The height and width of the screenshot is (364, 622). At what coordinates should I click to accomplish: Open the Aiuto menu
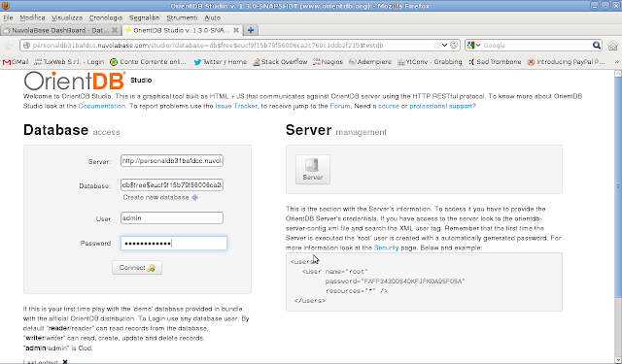click(212, 17)
